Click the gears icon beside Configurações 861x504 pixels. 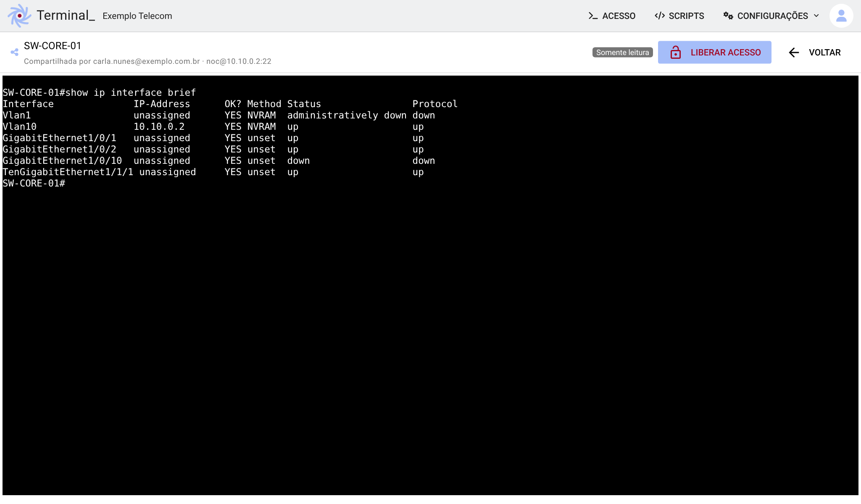728,16
